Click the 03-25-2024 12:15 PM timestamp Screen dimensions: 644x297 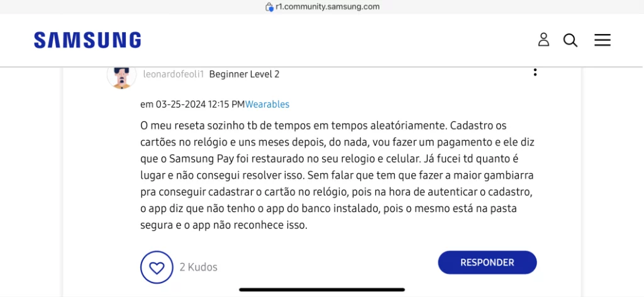(200, 104)
